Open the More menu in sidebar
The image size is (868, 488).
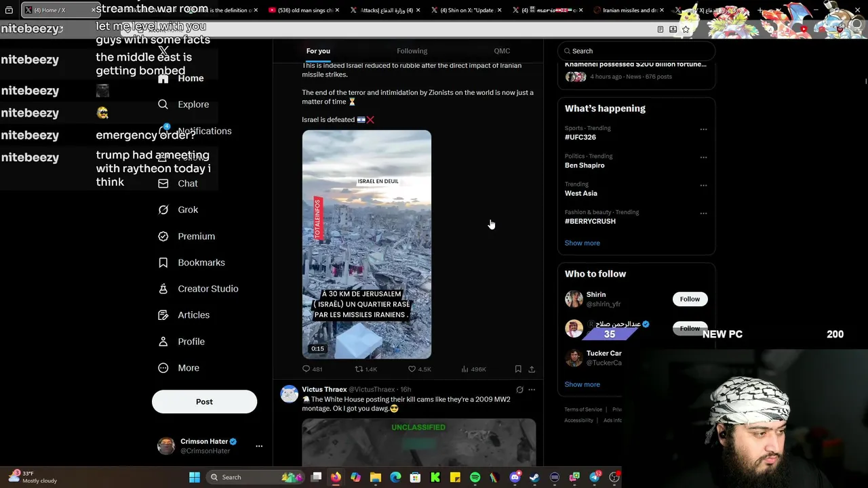[179, 368]
